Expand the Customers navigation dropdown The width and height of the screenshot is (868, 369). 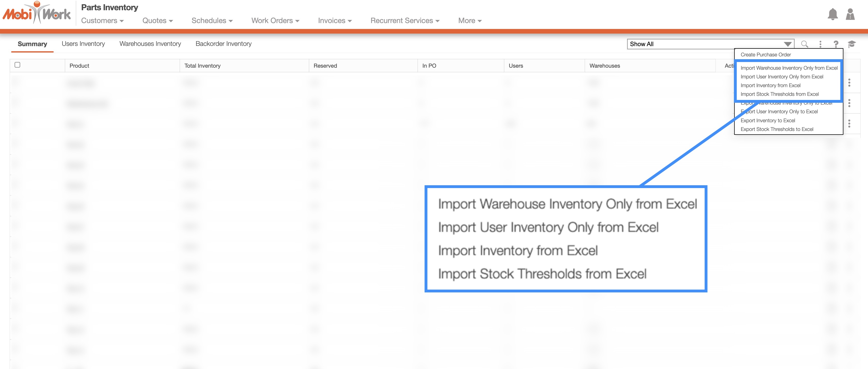click(x=103, y=20)
